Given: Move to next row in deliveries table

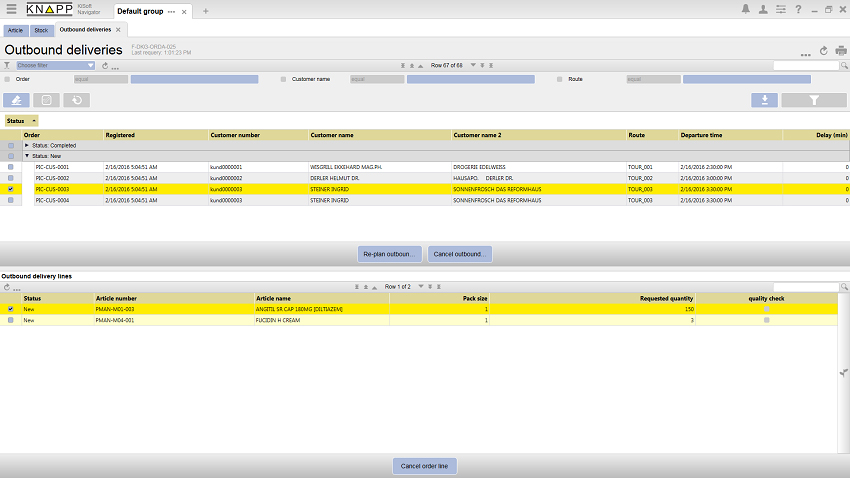Looking at the screenshot, I should 473,65.
